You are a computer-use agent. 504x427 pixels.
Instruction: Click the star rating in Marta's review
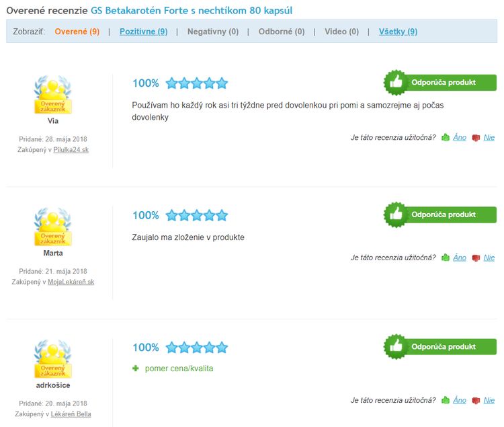(197, 215)
